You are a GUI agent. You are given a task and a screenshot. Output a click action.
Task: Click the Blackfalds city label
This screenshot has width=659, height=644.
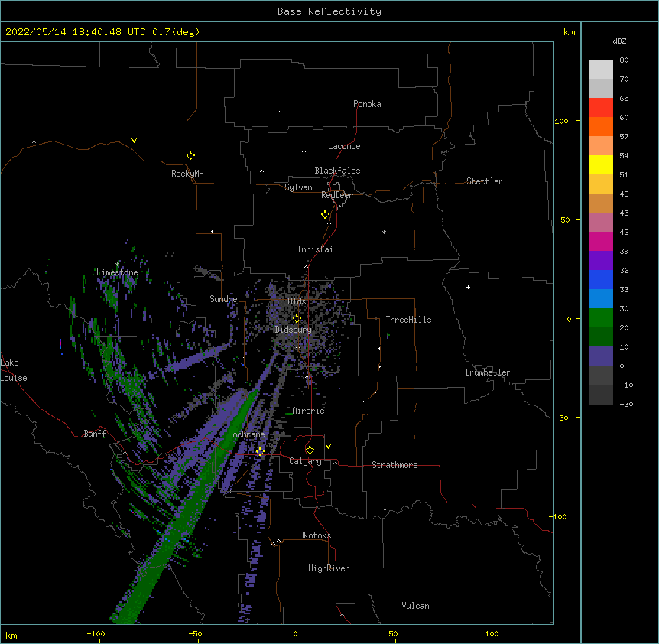pyautogui.click(x=337, y=171)
